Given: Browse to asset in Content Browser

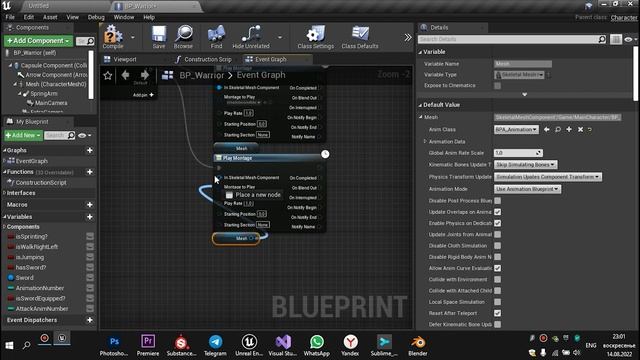Looking at the screenshot, I should tap(184, 37).
